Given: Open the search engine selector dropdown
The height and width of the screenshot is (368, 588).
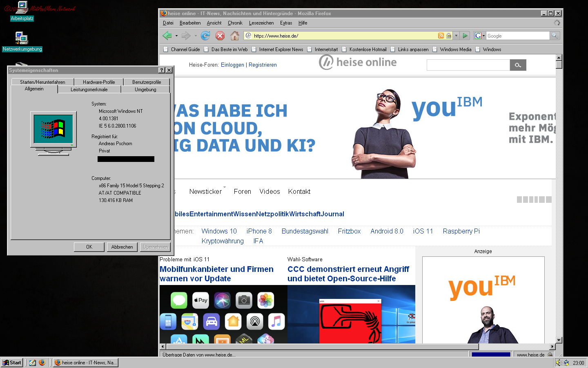Looking at the screenshot, I should point(480,36).
